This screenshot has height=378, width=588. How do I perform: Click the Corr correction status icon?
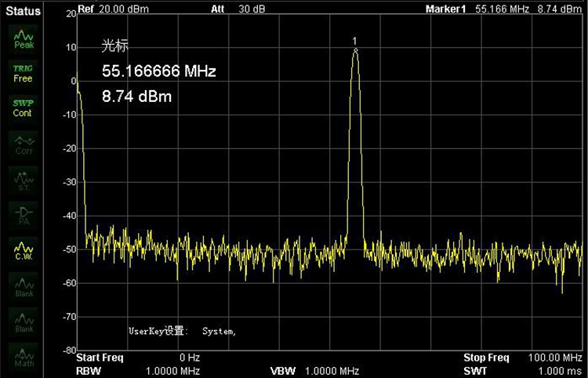(x=24, y=145)
